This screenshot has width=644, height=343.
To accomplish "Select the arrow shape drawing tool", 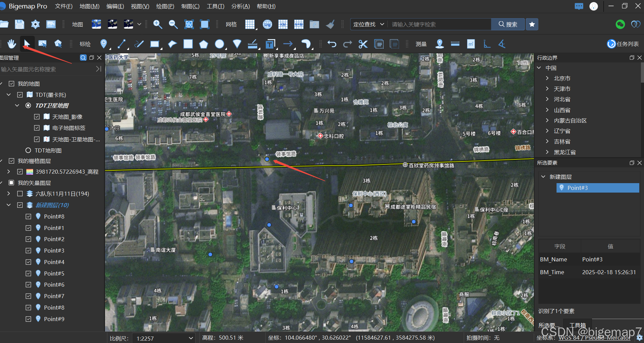I will pos(288,44).
